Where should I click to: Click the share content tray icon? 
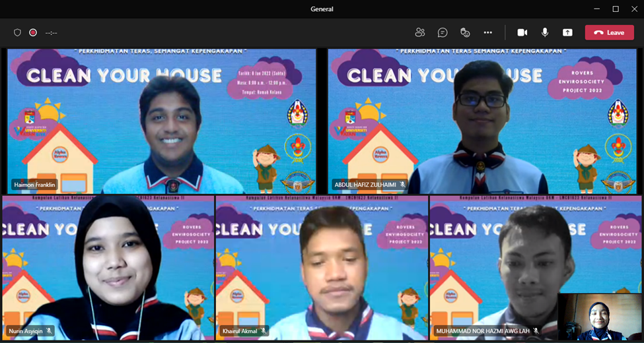click(x=567, y=32)
